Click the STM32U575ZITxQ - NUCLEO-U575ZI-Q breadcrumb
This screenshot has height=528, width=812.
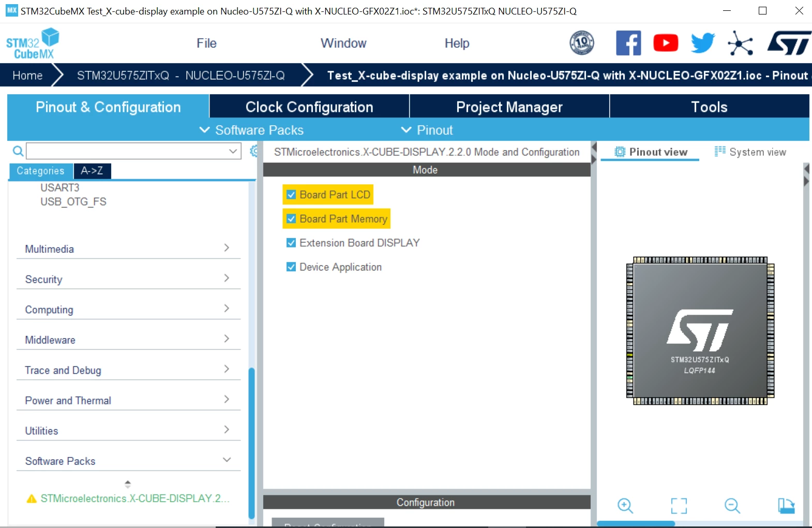point(181,76)
